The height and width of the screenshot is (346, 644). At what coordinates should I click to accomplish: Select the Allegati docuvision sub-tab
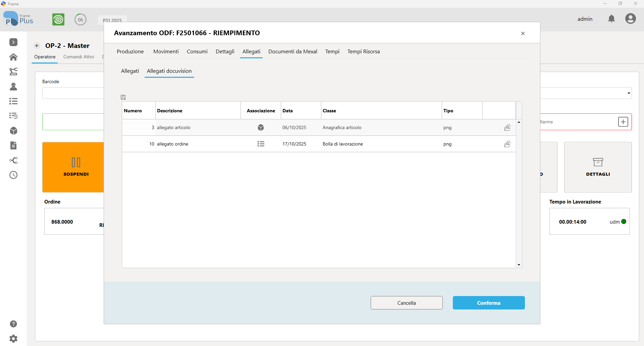pyautogui.click(x=169, y=71)
